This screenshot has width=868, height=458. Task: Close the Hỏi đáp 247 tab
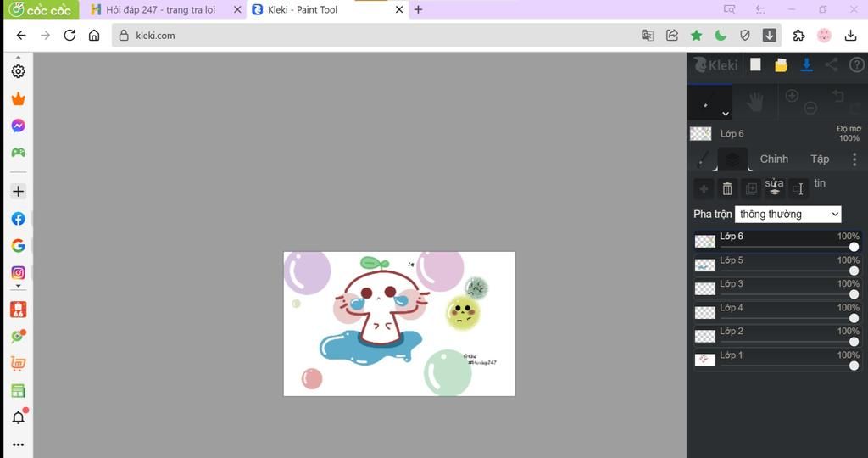tap(237, 9)
